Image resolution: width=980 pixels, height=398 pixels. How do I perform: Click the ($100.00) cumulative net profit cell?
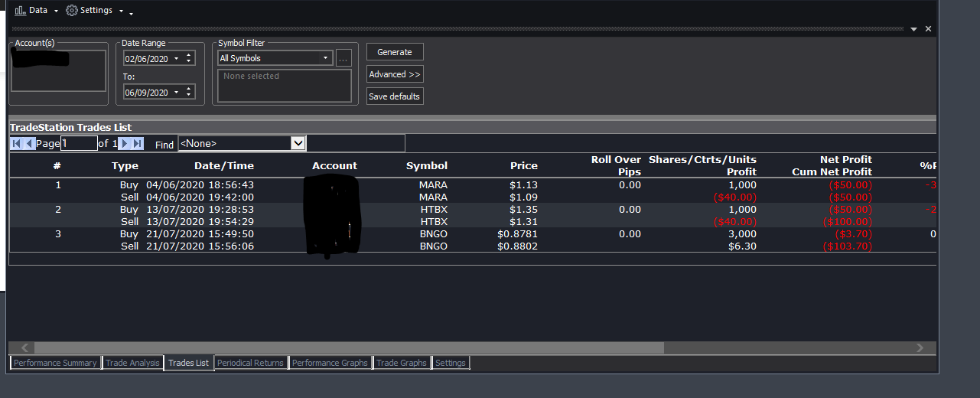click(848, 222)
